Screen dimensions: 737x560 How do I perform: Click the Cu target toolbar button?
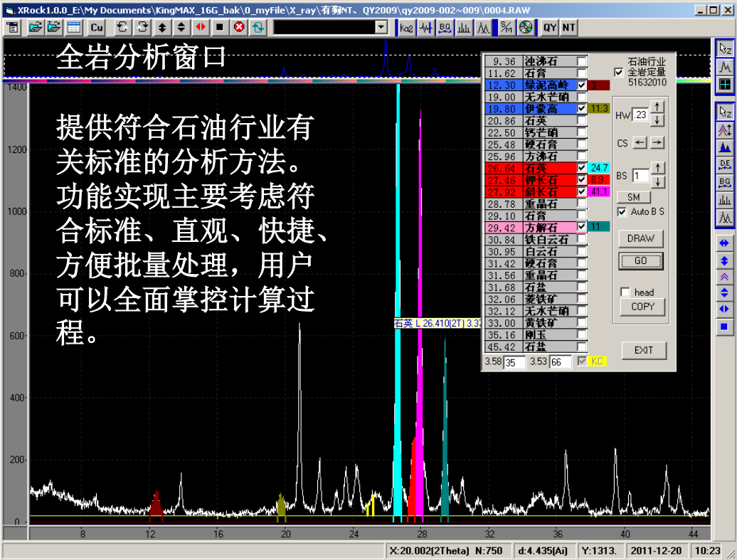(96, 27)
